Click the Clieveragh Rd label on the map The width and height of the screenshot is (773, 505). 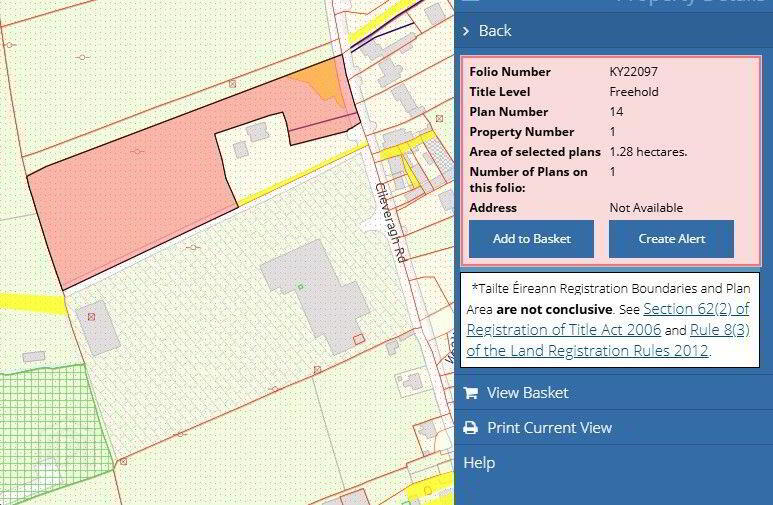tap(391, 222)
